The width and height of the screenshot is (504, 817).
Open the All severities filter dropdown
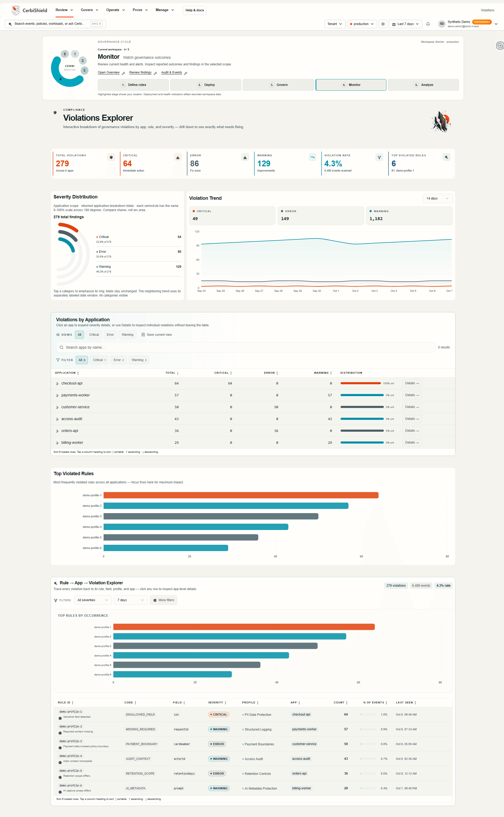pyautogui.click(x=93, y=600)
